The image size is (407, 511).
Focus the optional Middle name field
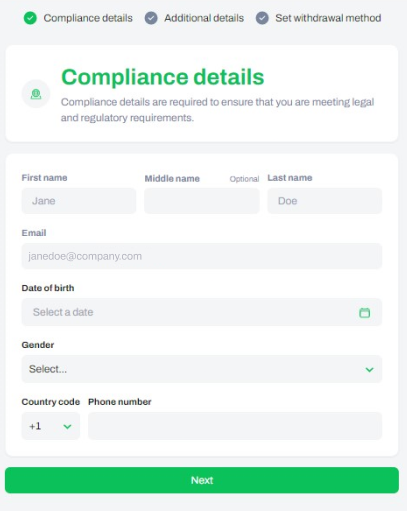(x=202, y=201)
